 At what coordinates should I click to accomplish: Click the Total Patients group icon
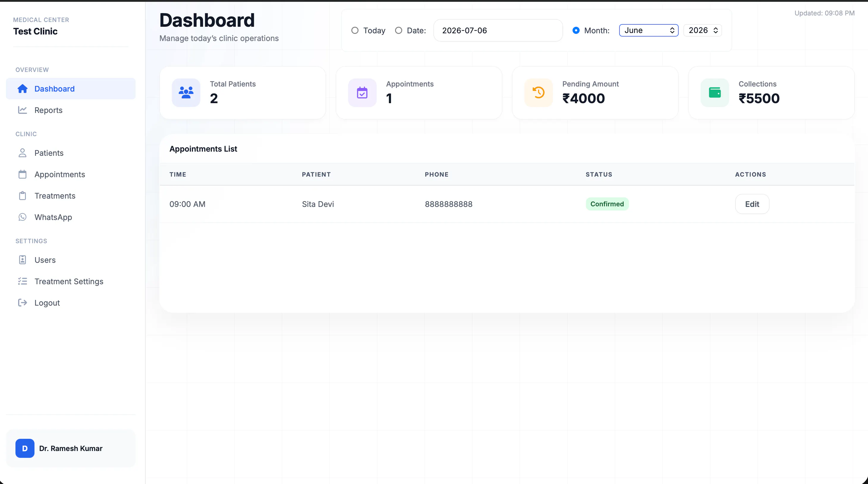pos(186,93)
